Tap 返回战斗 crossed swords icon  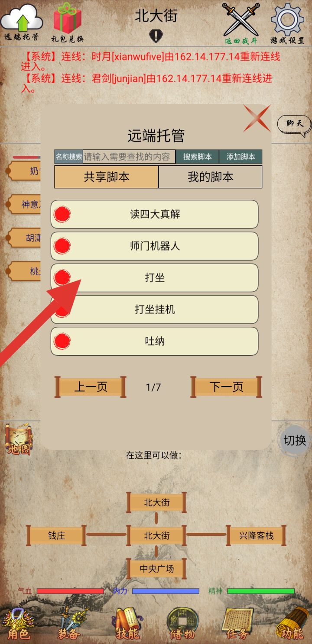coord(241,23)
